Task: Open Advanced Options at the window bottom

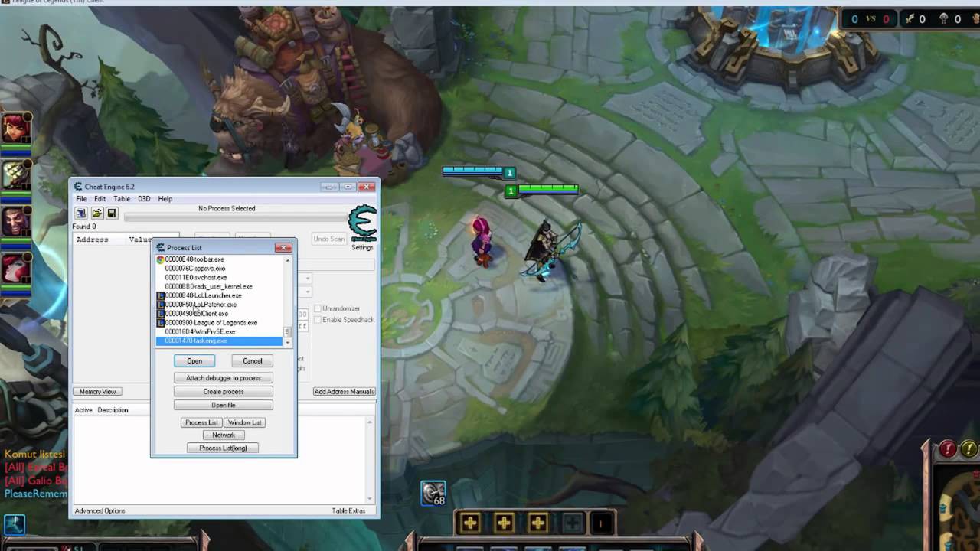Action: point(100,510)
